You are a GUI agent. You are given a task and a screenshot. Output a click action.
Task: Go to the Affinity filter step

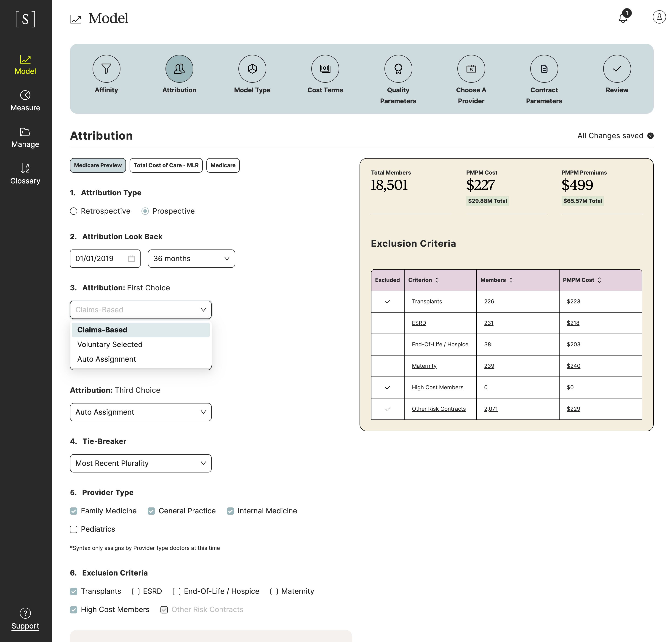[x=107, y=69]
